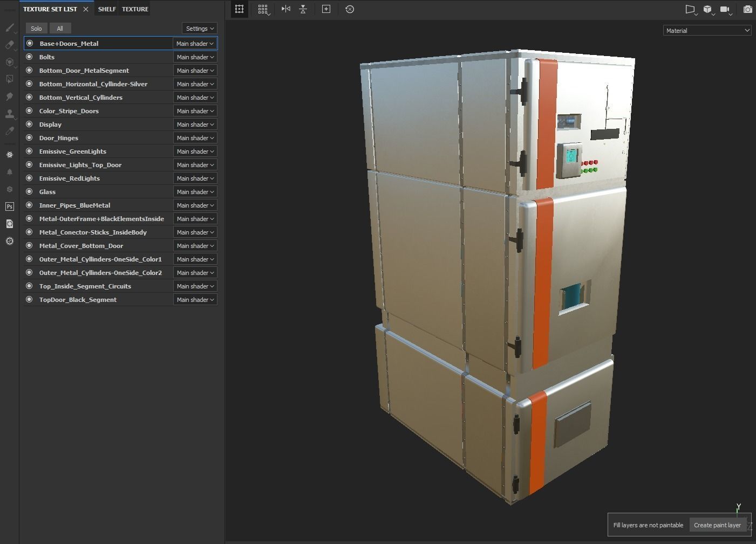Toggle visibility of Bolts texture set
Image resolution: width=756 pixels, height=544 pixels.
tap(30, 57)
